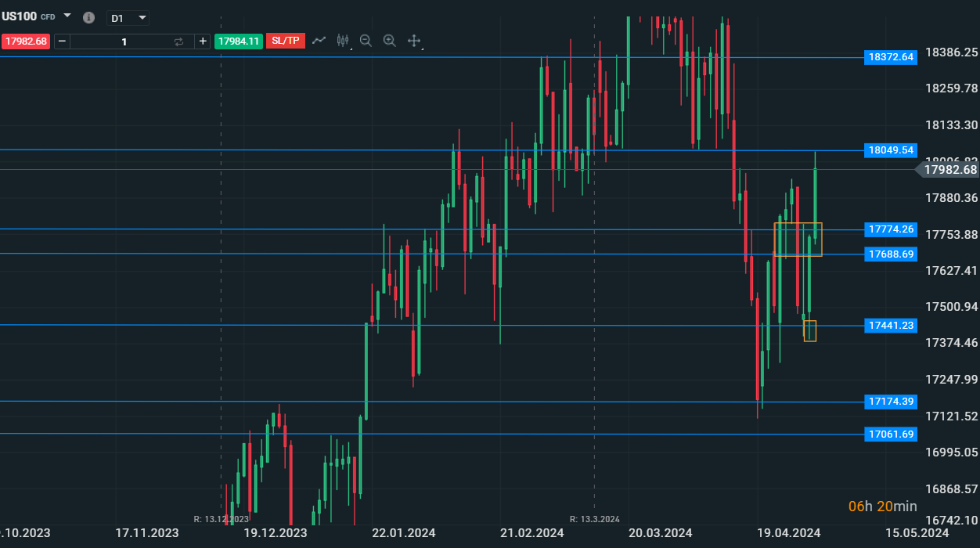Click the volume input field showing 1
This screenshot has width=980, height=548.
pos(124,41)
